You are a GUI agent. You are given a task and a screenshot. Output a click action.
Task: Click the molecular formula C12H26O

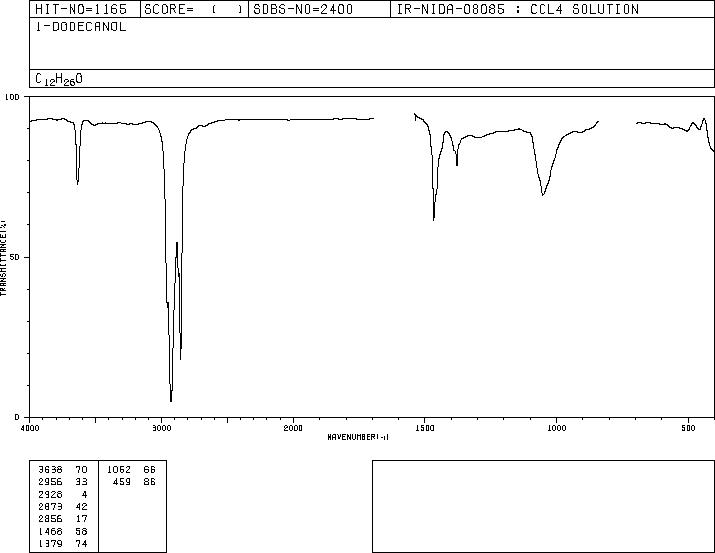pyautogui.click(x=59, y=79)
